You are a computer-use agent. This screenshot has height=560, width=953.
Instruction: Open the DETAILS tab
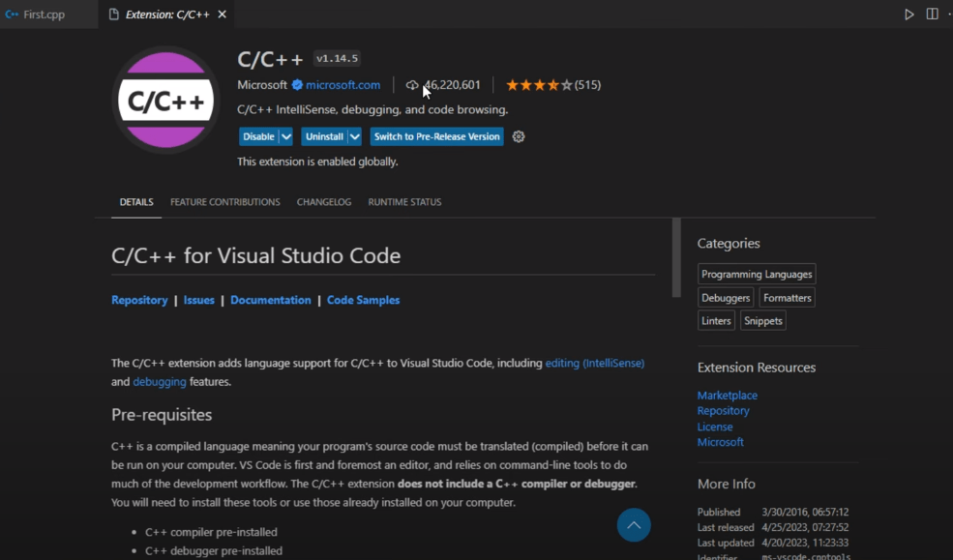(x=136, y=202)
